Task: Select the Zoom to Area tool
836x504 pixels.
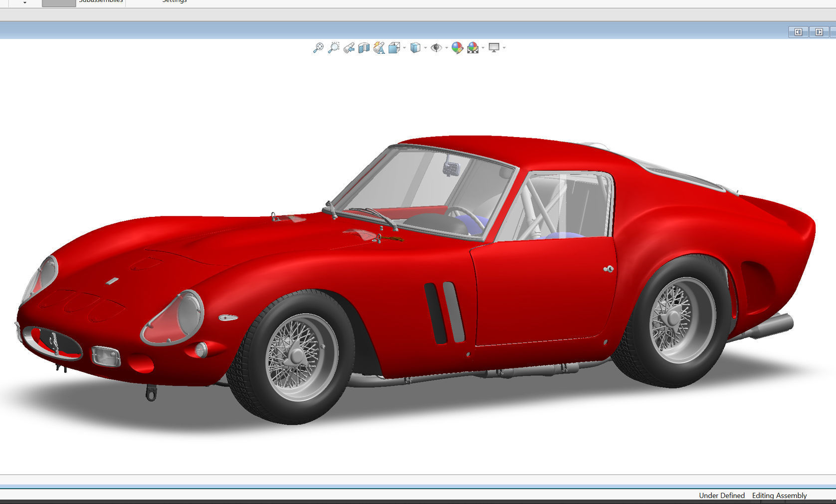Action: pyautogui.click(x=333, y=48)
